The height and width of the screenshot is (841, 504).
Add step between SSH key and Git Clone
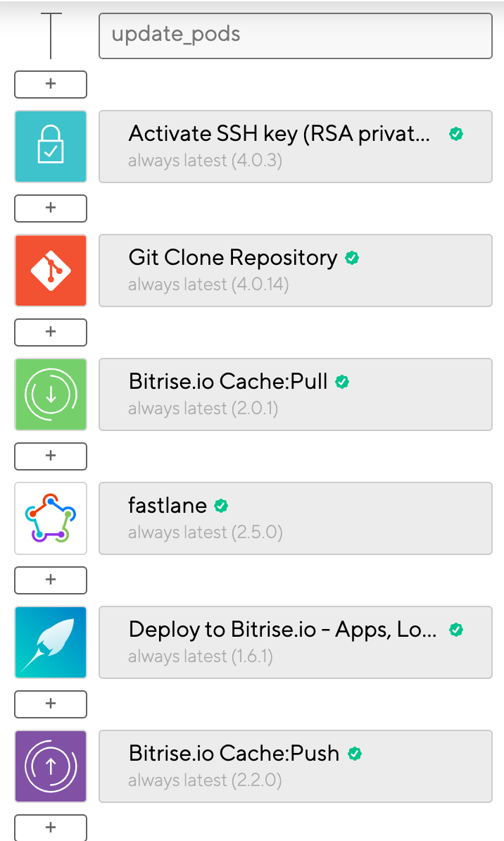tap(51, 208)
